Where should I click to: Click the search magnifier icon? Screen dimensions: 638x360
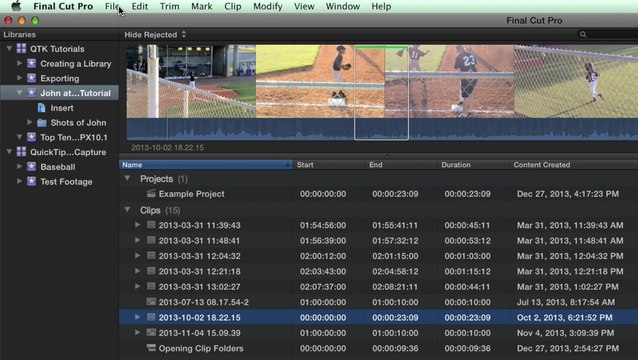(x=583, y=35)
